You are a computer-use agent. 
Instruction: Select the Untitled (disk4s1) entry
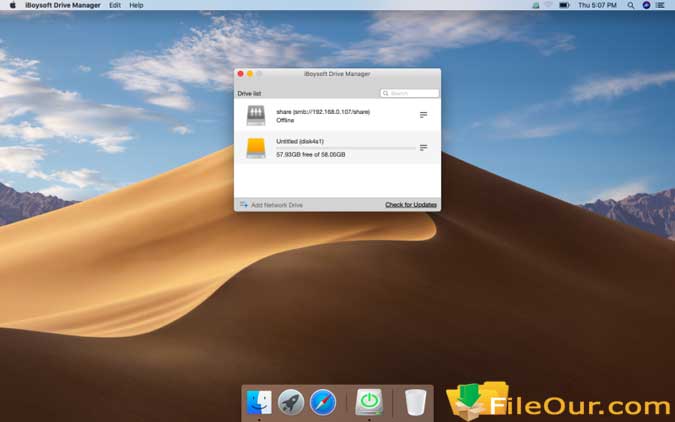300,141
